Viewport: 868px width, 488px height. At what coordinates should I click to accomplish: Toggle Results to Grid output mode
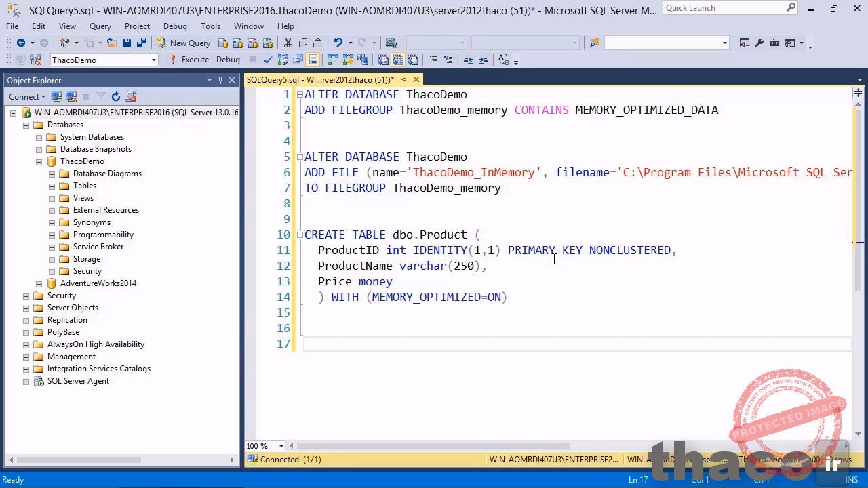[x=398, y=60]
